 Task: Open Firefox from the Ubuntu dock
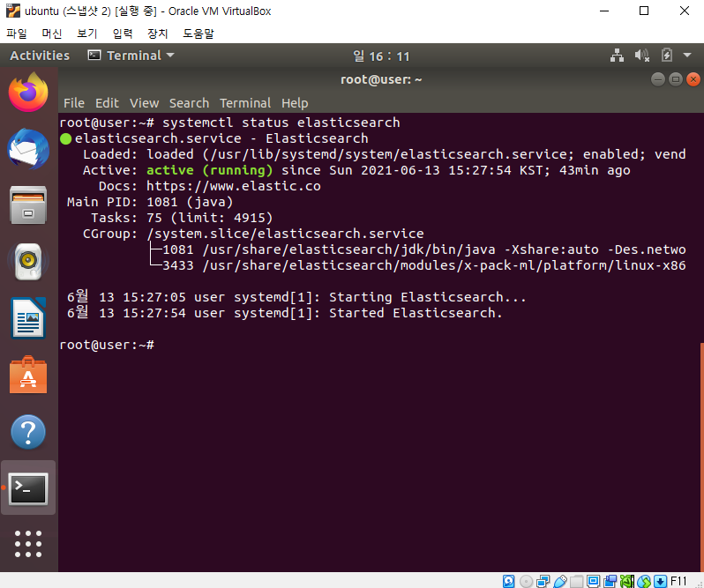point(28,93)
